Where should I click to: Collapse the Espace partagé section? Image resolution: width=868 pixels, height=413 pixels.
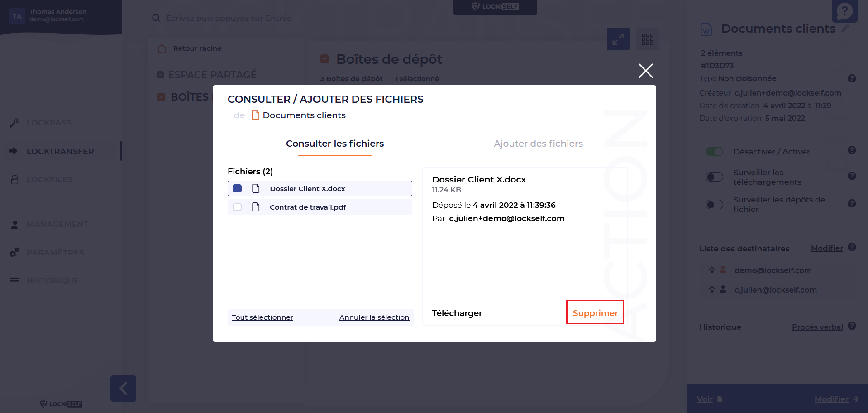(x=160, y=75)
